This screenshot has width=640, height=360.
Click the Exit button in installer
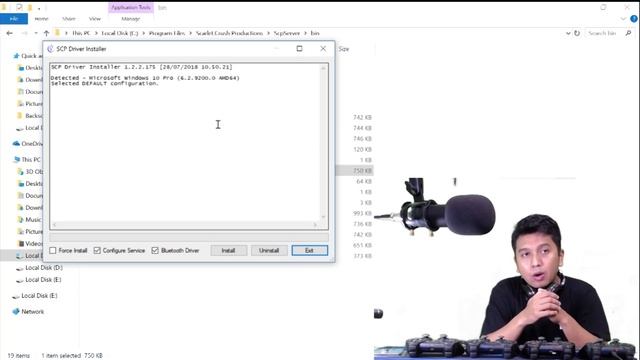pyautogui.click(x=309, y=250)
